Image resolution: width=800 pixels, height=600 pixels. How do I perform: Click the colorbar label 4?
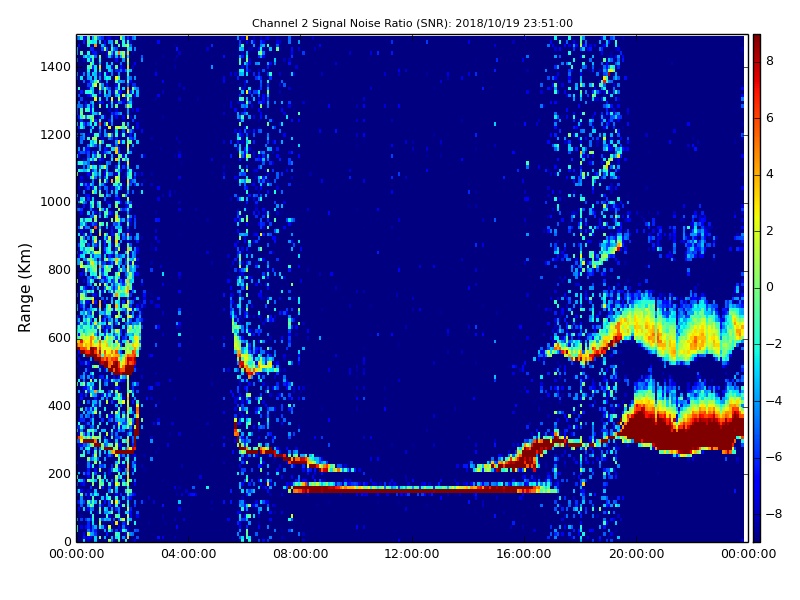770,174
